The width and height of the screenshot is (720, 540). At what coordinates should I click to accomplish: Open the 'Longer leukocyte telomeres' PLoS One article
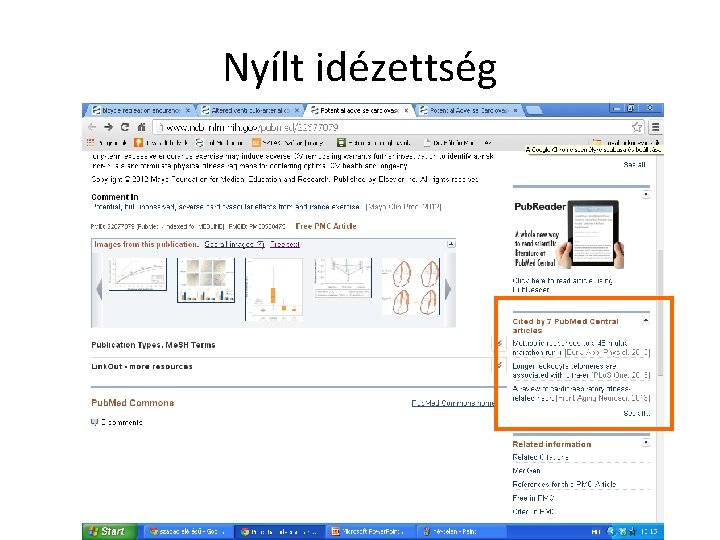(581, 371)
